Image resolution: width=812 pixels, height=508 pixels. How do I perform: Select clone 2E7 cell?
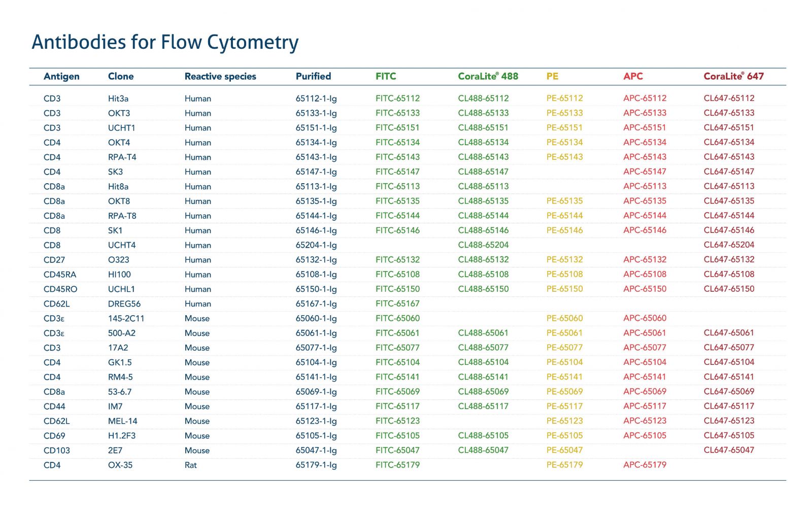coord(115,451)
